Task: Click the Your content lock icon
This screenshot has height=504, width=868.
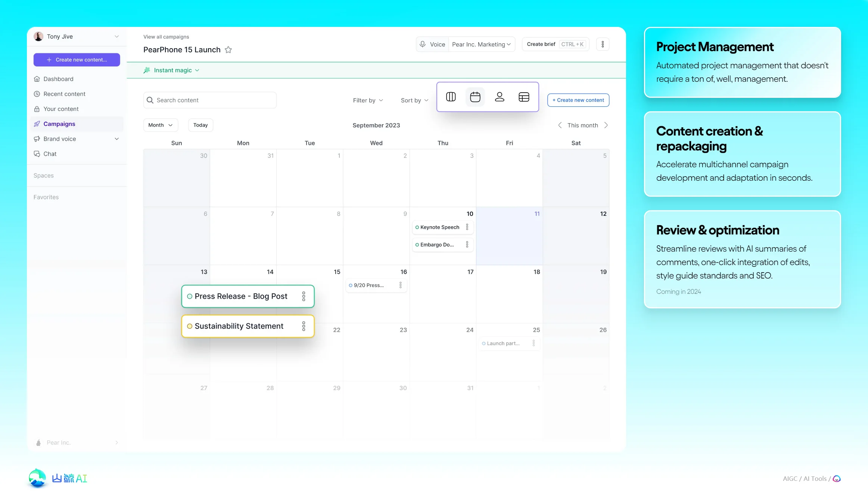Action: click(x=37, y=109)
